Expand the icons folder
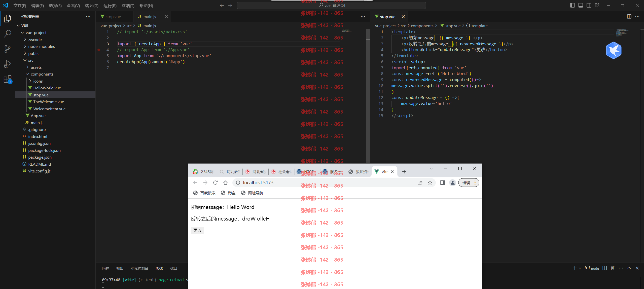Screen dimensions: 644x289 click(x=55, y=81)
